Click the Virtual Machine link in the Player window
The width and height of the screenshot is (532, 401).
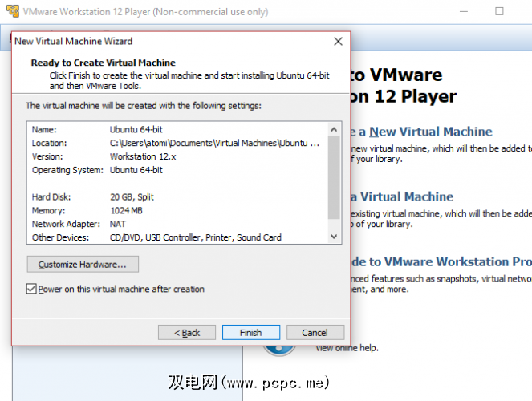point(402,196)
